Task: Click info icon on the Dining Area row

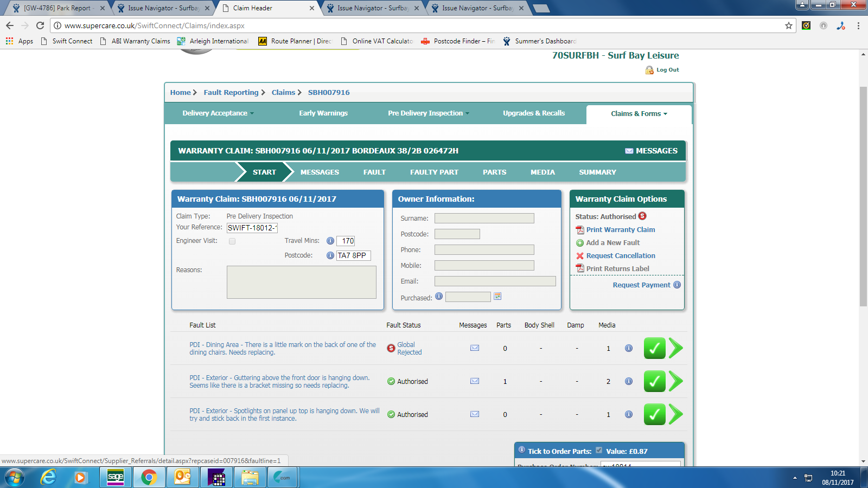Action: point(629,348)
